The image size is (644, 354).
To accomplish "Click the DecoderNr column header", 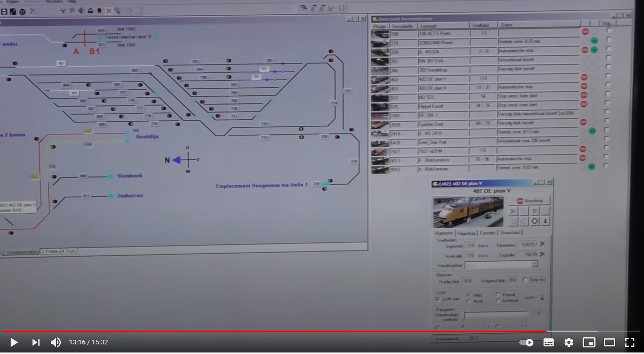I will click(x=403, y=26).
